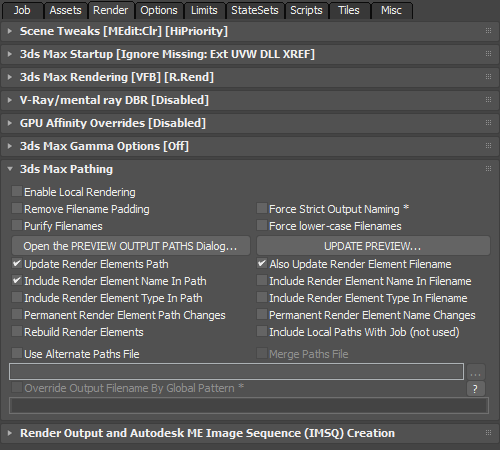Open the PREVIEW OUTPUT PATHS Dialog
This screenshot has width=500, height=450.
[131, 246]
